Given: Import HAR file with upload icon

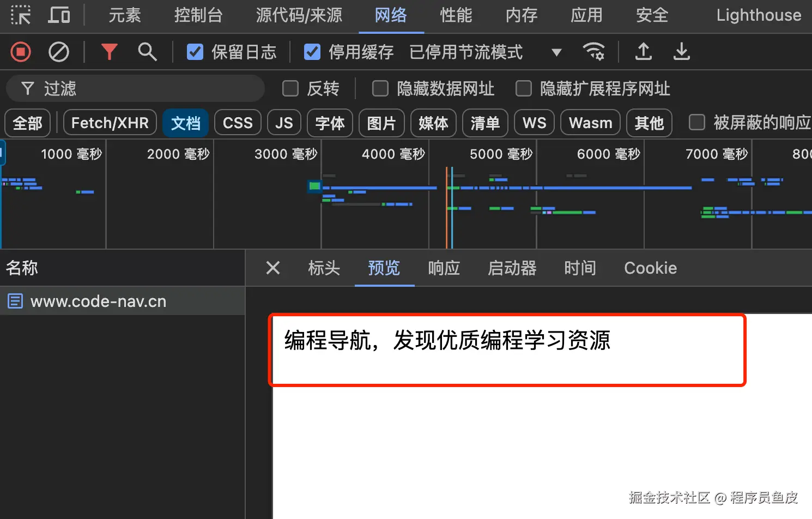Looking at the screenshot, I should 644,52.
